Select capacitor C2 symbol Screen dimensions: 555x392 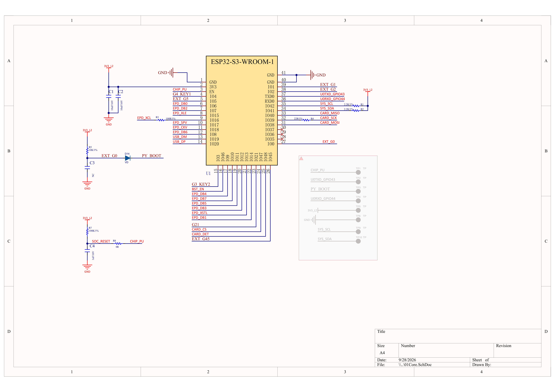pyautogui.click(x=118, y=96)
